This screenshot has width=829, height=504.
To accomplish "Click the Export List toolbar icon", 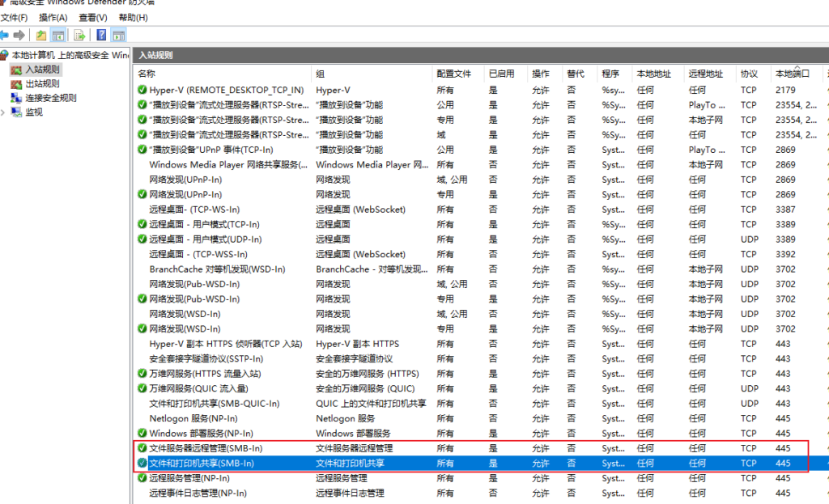I will coord(79,35).
